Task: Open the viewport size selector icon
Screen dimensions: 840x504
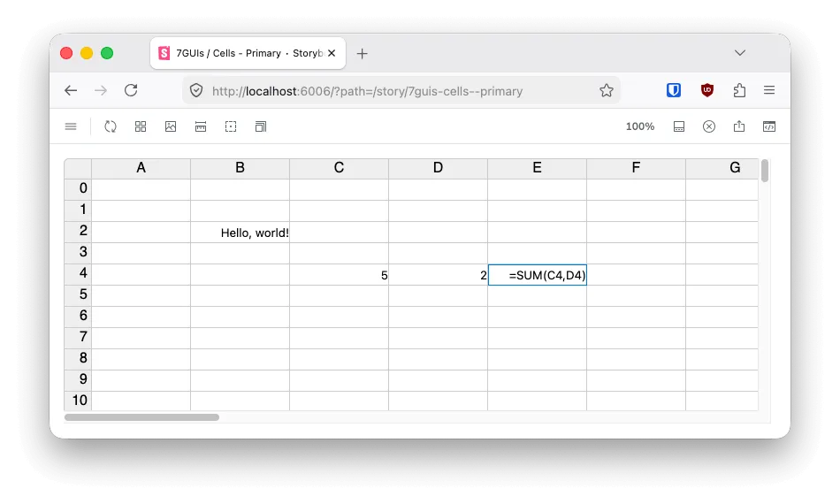Action: [x=261, y=126]
